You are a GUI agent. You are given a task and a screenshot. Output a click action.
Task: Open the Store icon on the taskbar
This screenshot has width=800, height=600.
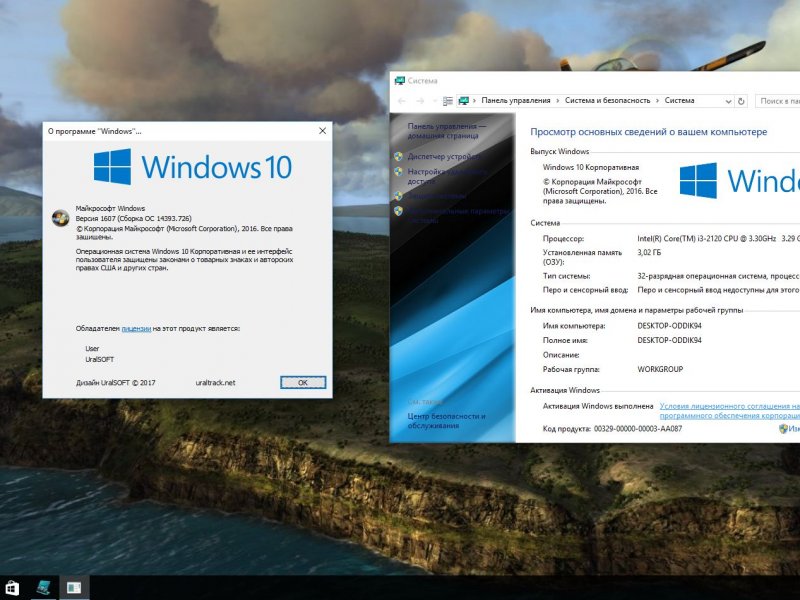[x=12, y=588]
